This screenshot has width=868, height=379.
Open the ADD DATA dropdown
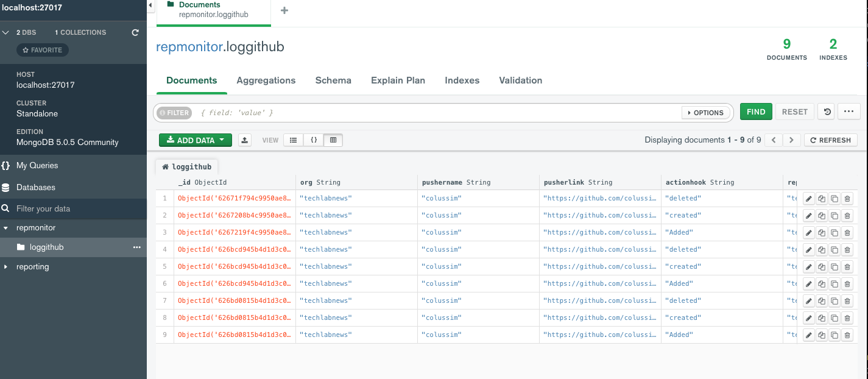[195, 140]
